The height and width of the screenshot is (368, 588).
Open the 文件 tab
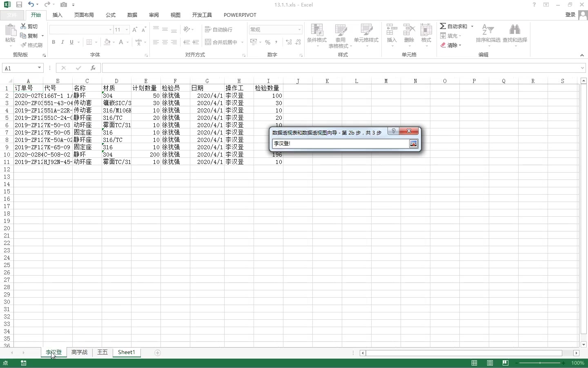tap(12, 15)
